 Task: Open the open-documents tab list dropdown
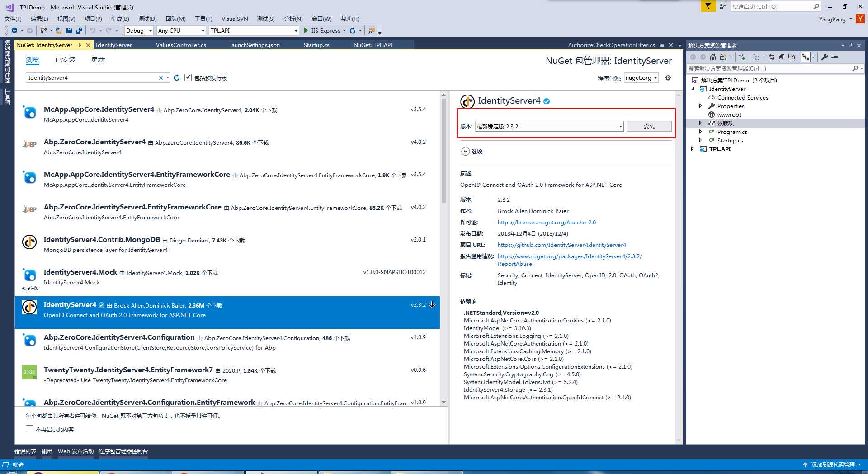tap(679, 45)
